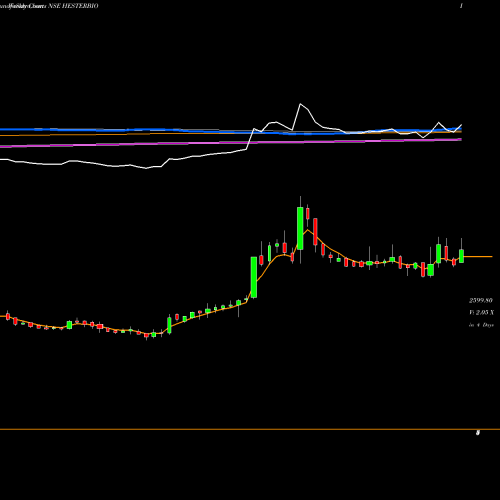Click the large green breakout candle mid-chart
The height and width of the screenshot is (500, 500).
pos(254,277)
